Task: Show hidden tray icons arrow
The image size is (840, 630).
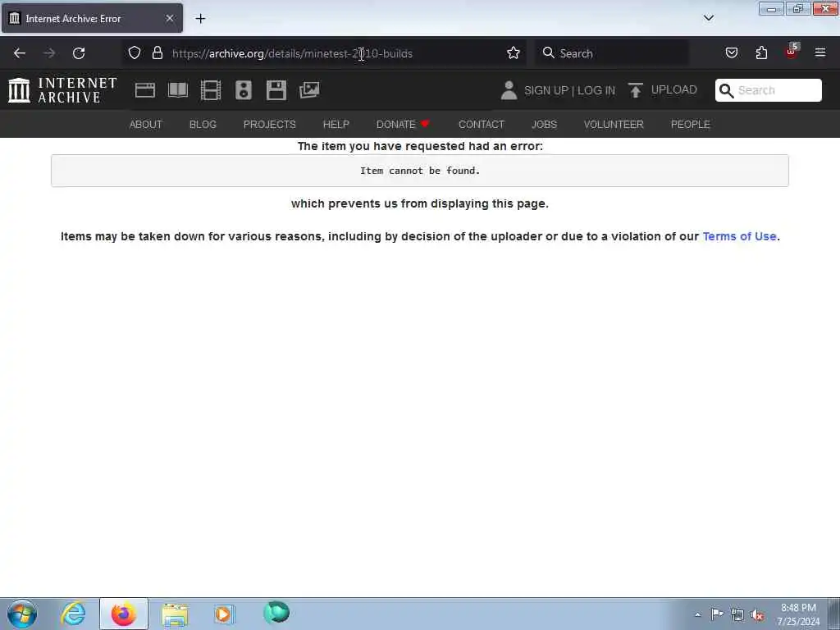Action: (697, 614)
